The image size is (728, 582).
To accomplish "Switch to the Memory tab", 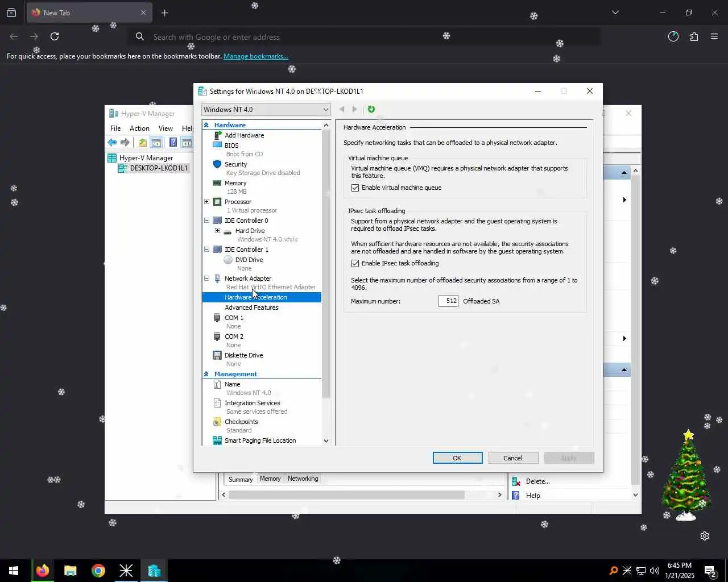I will 270,479.
